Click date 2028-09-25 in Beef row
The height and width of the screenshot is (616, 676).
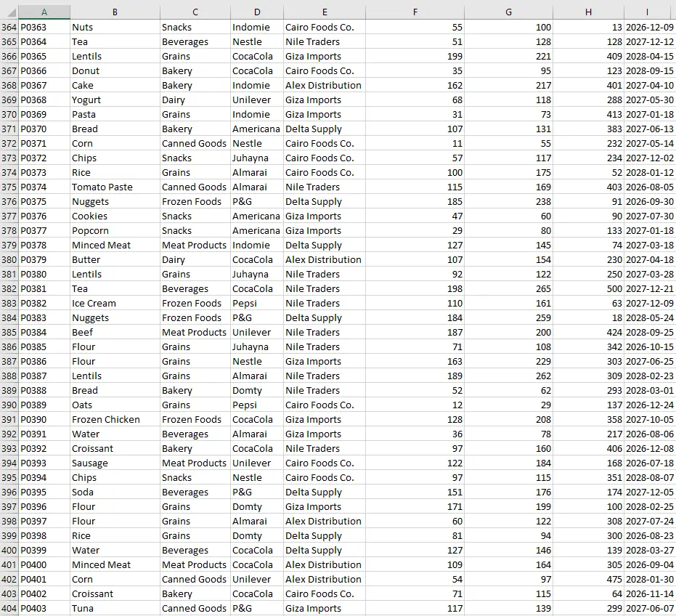650,332
